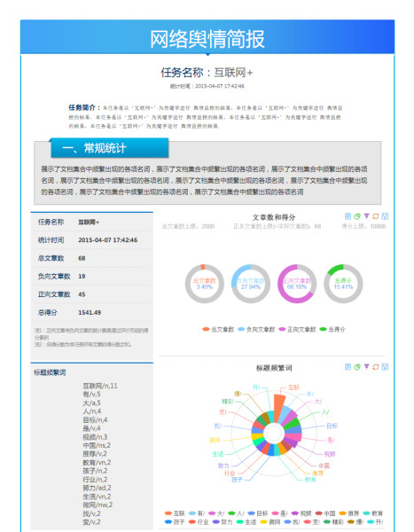Image resolution: width=414 pixels, height=532 pixels.
Task: Toggle 负向文章数 legend series
Action: coord(256,330)
